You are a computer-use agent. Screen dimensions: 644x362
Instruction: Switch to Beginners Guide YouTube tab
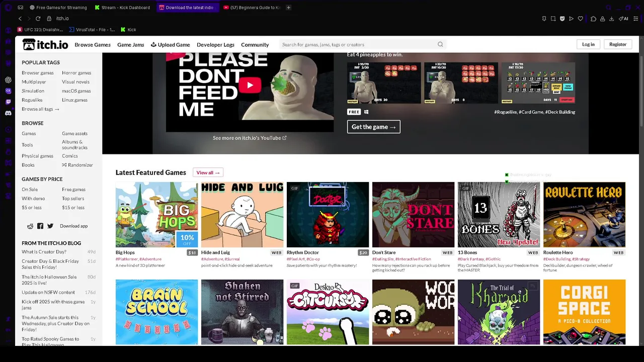click(x=252, y=8)
